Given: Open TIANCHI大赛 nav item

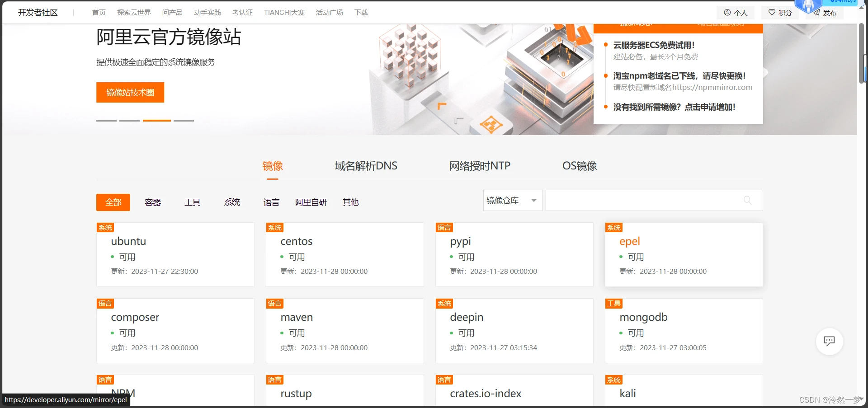Looking at the screenshot, I should (284, 13).
